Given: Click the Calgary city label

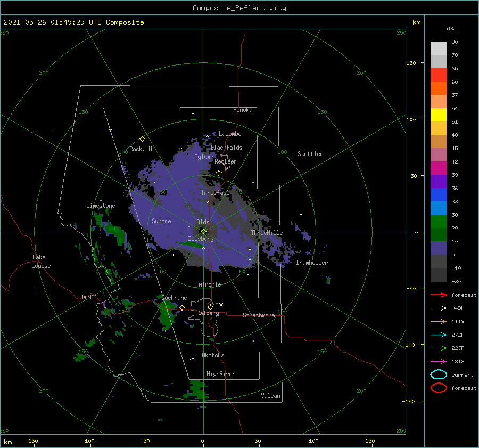Looking at the screenshot, I should point(208,313).
